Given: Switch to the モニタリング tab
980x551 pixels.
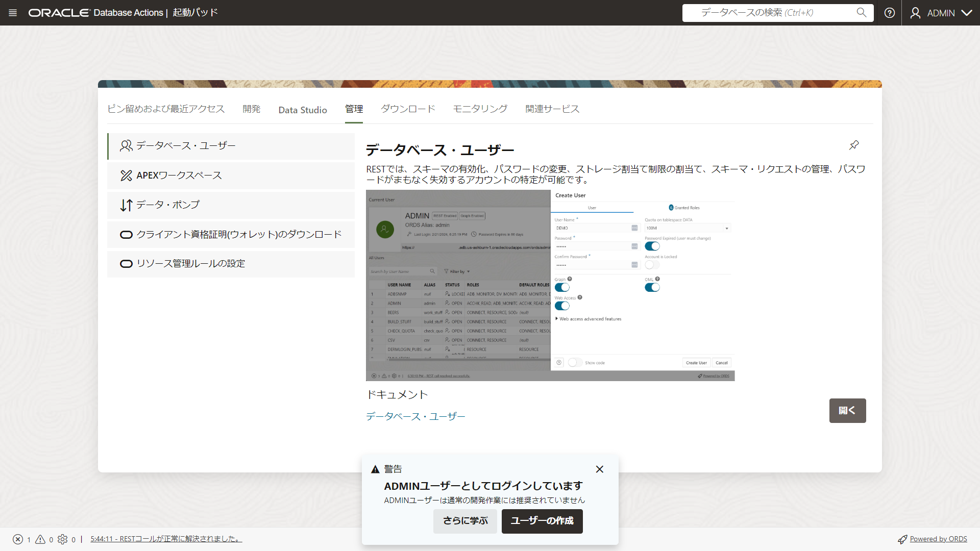Looking at the screenshot, I should pos(480,109).
